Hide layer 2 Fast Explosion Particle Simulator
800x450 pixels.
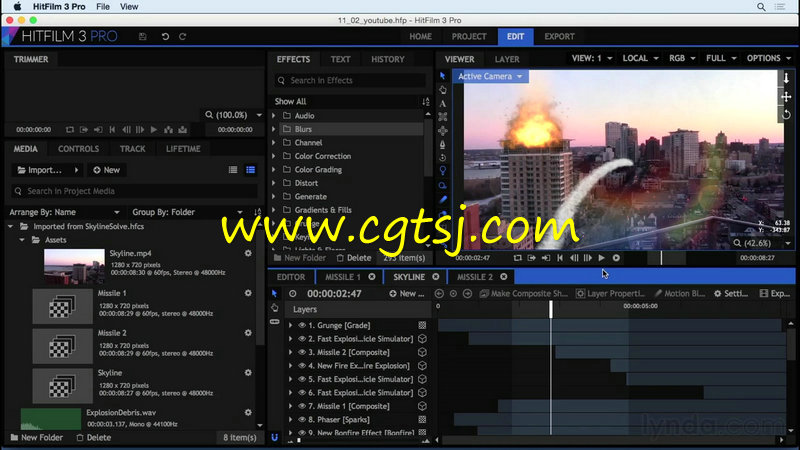pyautogui.click(x=302, y=339)
